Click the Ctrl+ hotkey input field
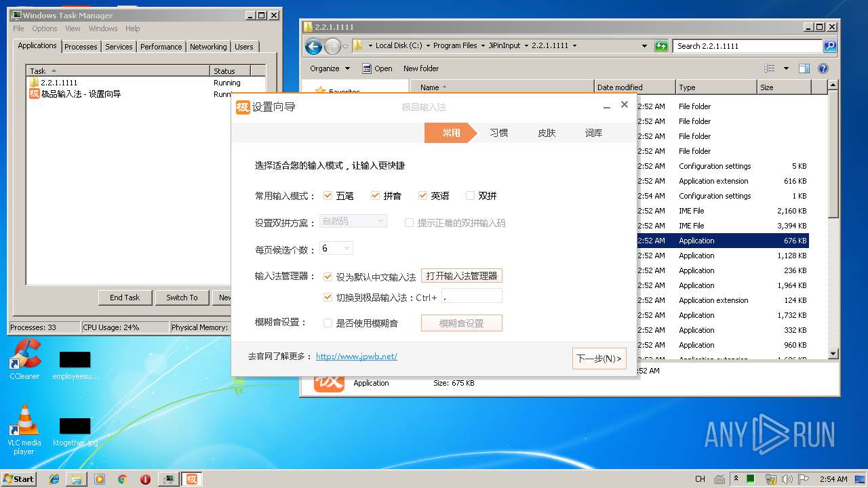 coord(472,296)
